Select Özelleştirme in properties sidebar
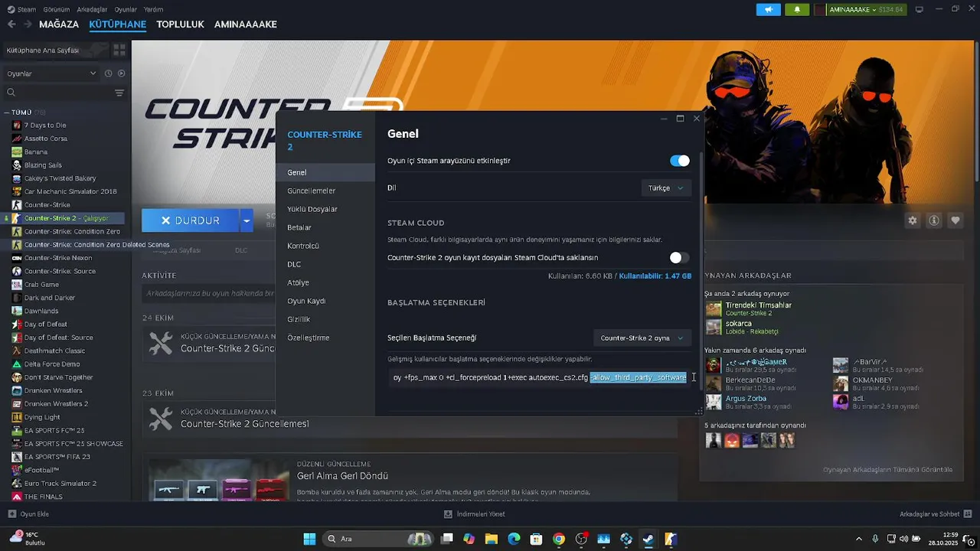980x551 pixels. tap(325, 337)
